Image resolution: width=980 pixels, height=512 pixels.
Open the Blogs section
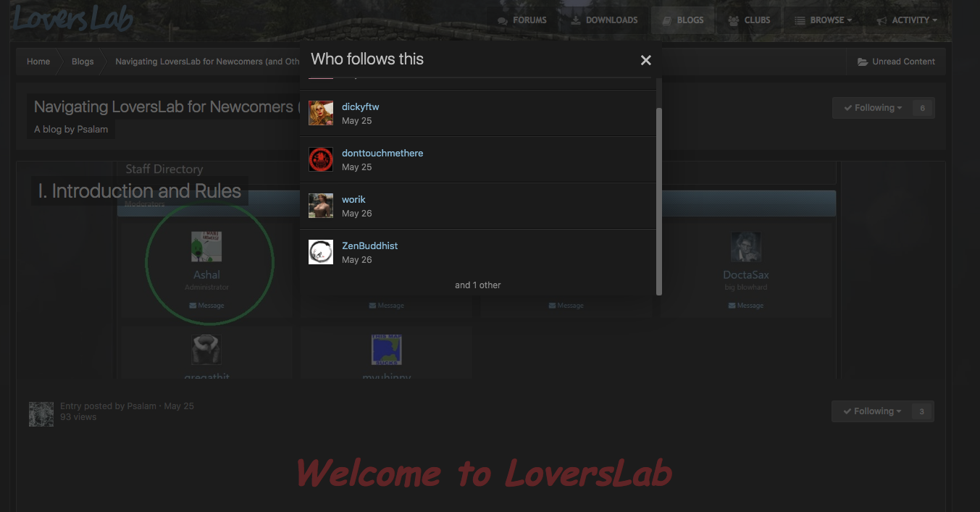(682, 20)
